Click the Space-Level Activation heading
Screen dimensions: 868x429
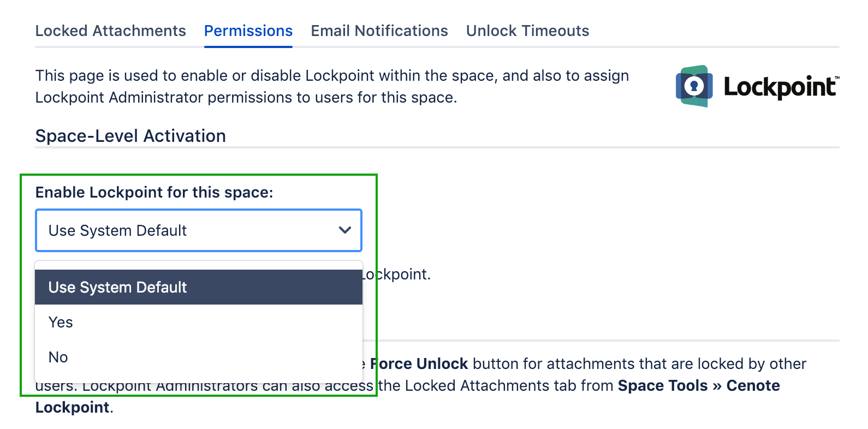[130, 136]
